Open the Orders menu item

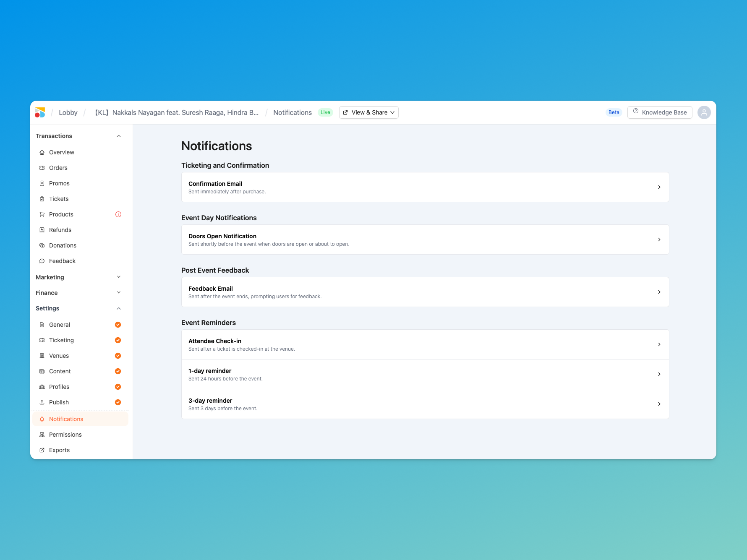pos(58,168)
